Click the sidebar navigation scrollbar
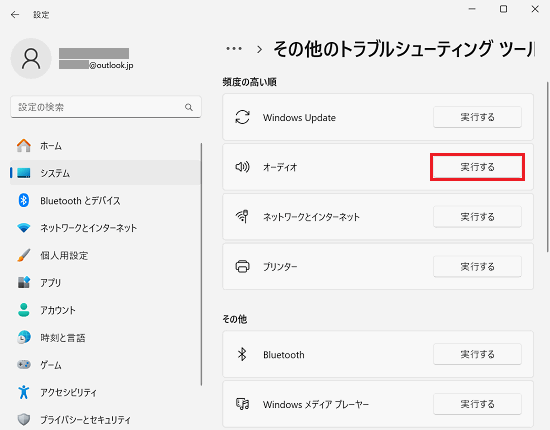Image resolution: width=550 pixels, height=430 pixels. [x=202, y=264]
